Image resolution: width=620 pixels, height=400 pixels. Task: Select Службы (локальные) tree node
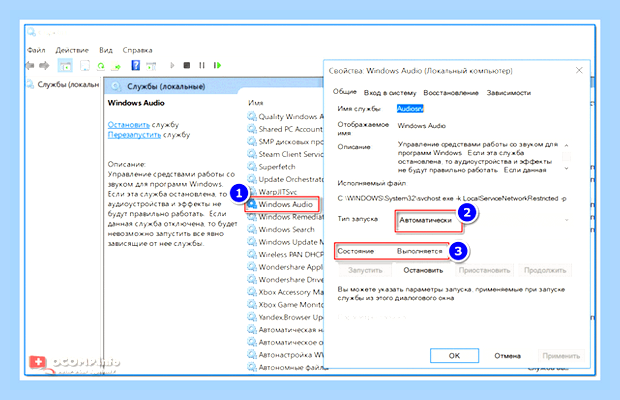pyautogui.click(x=64, y=85)
